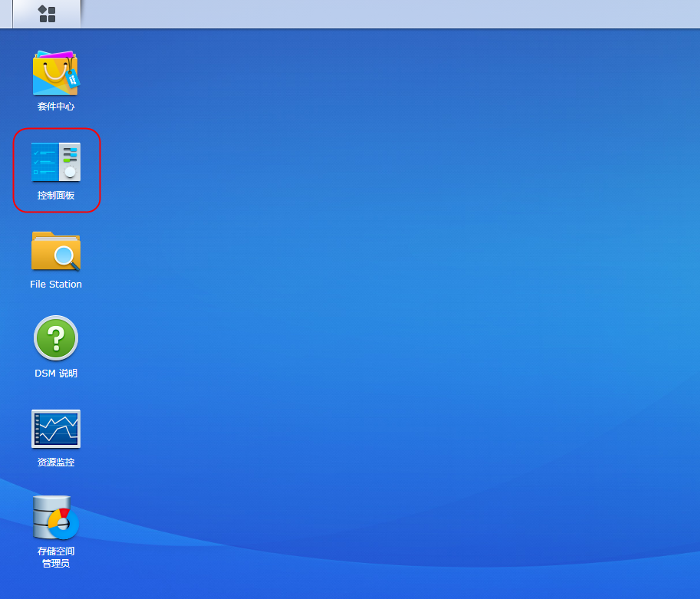700x599 pixels.
Task: Open Storage Manager (存储空间管理员) disk icon
Action: click(56, 517)
